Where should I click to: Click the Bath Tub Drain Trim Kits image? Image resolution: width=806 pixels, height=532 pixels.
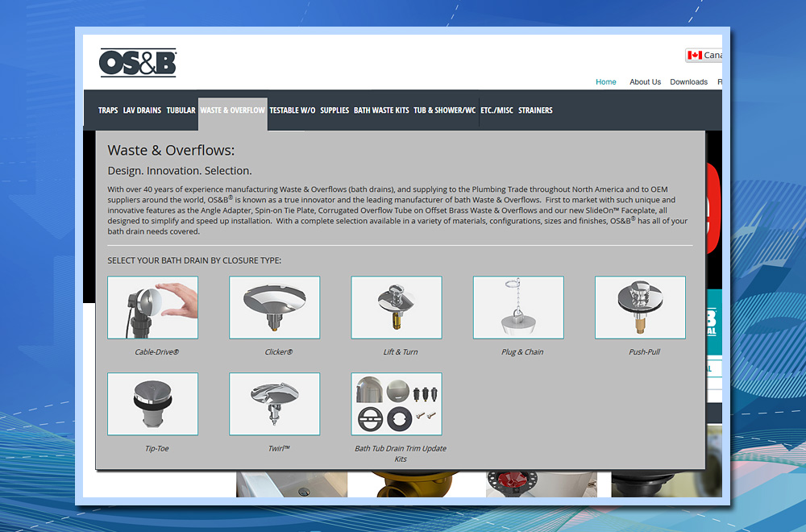(x=397, y=404)
